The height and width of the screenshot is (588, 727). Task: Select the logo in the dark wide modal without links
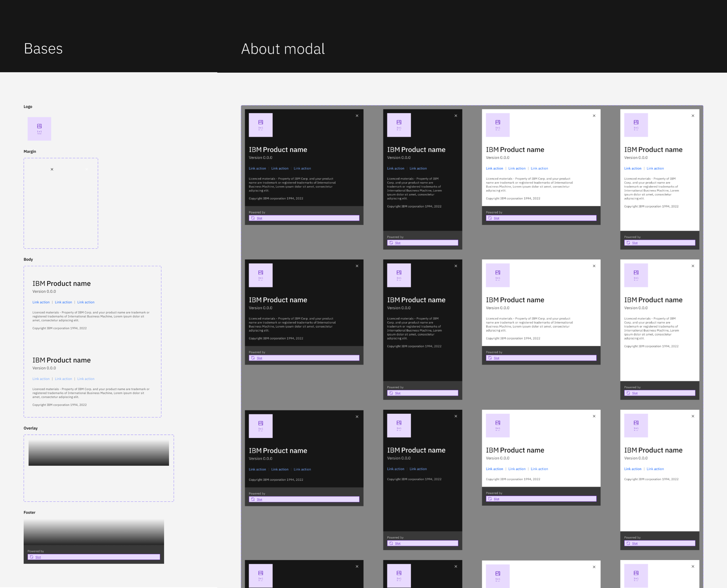click(x=261, y=275)
